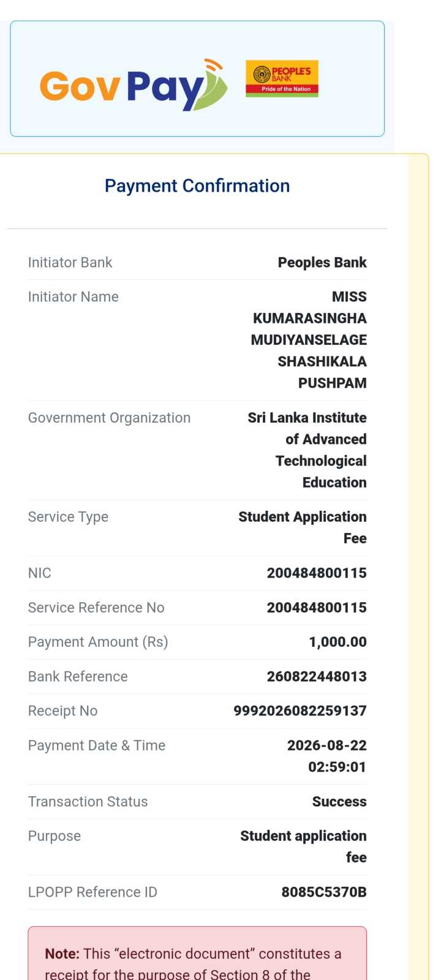The height and width of the screenshot is (980, 441).
Task: Click the GovPay logo
Action: 134,85
